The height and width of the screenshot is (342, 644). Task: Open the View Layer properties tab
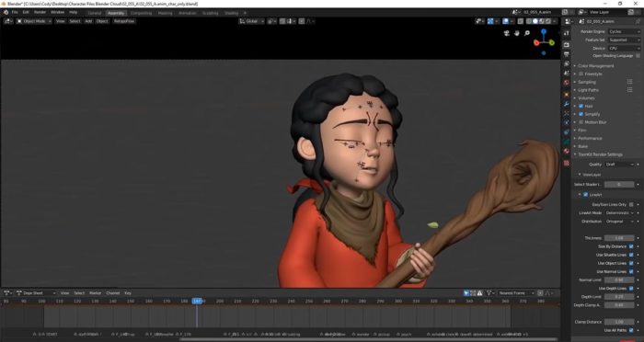point(567,64)
